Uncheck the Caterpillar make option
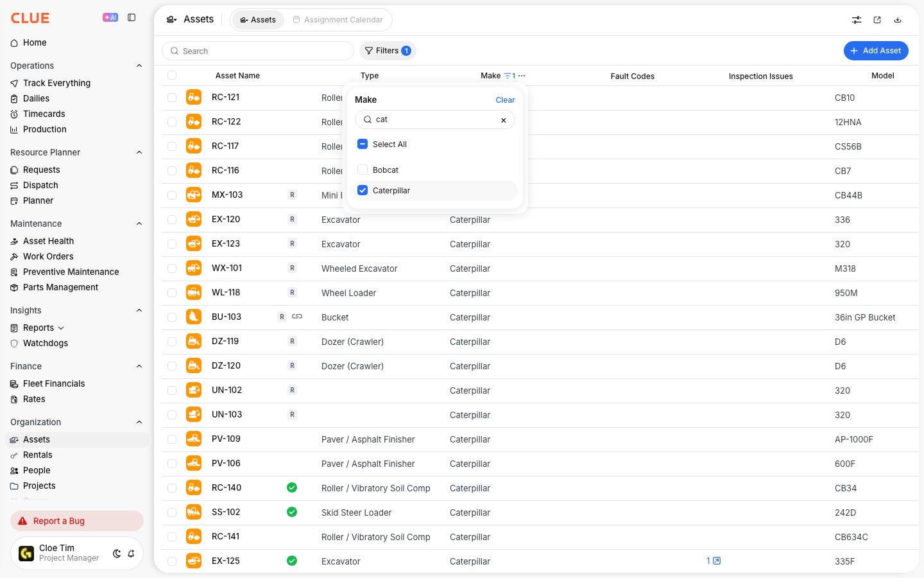924x578 pixels. click(x=363, y=190)
